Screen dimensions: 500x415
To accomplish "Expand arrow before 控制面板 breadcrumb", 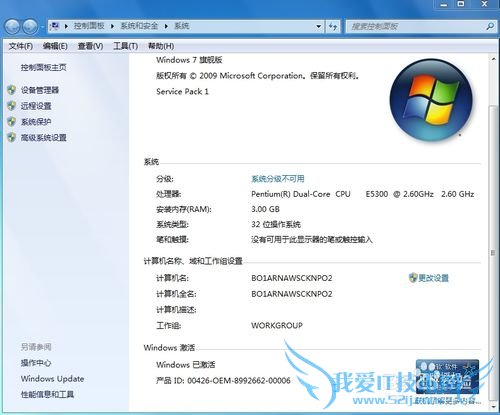I will [x=66, y=26].
